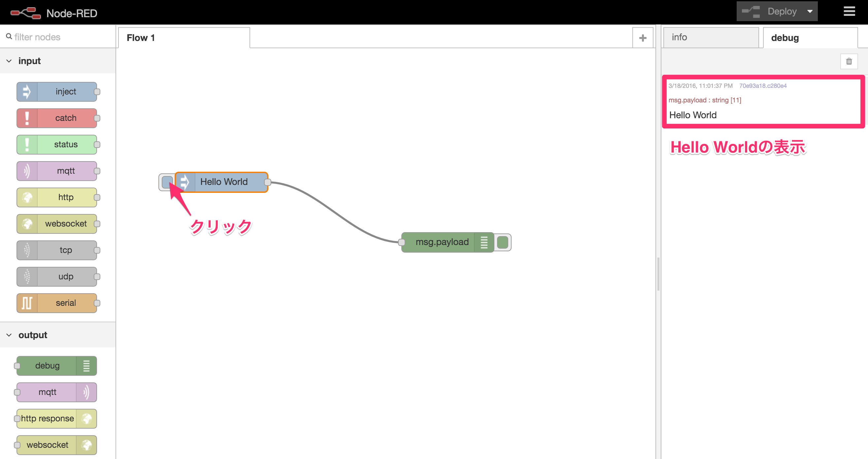
Task: Open the Deploy options dropdown arrow
Action: 810,11
